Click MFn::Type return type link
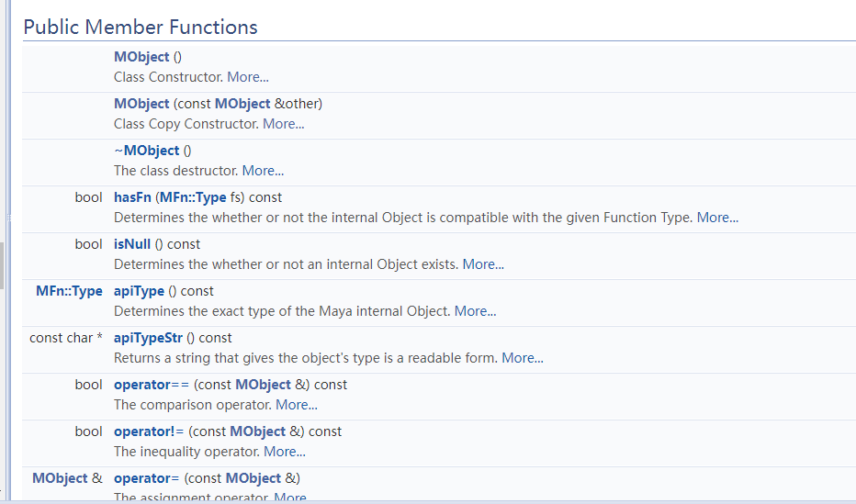This screenshot has height=504, width=856. [x=69, y=291]
